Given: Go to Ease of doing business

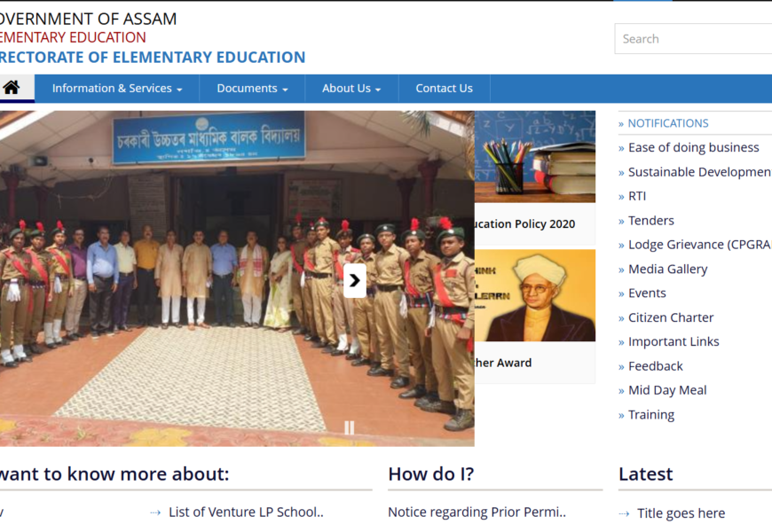Looking at the screenshot, I should point(693,147).
